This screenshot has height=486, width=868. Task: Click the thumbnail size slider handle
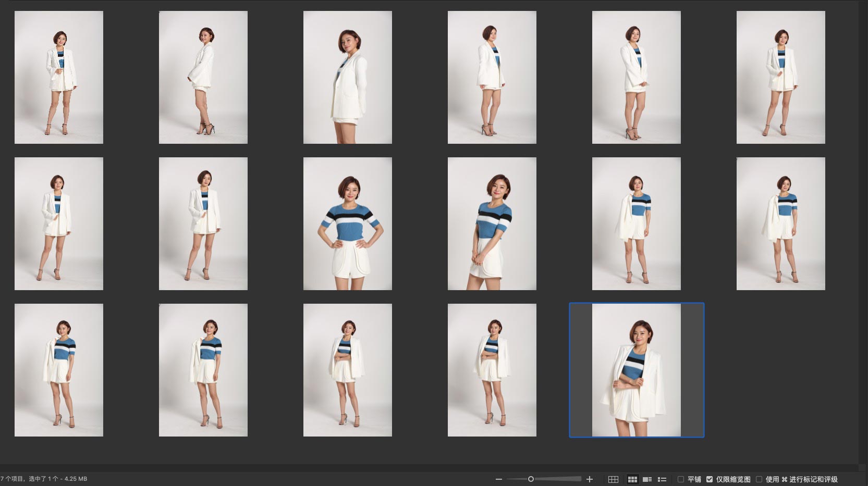(x=531, y=479)
